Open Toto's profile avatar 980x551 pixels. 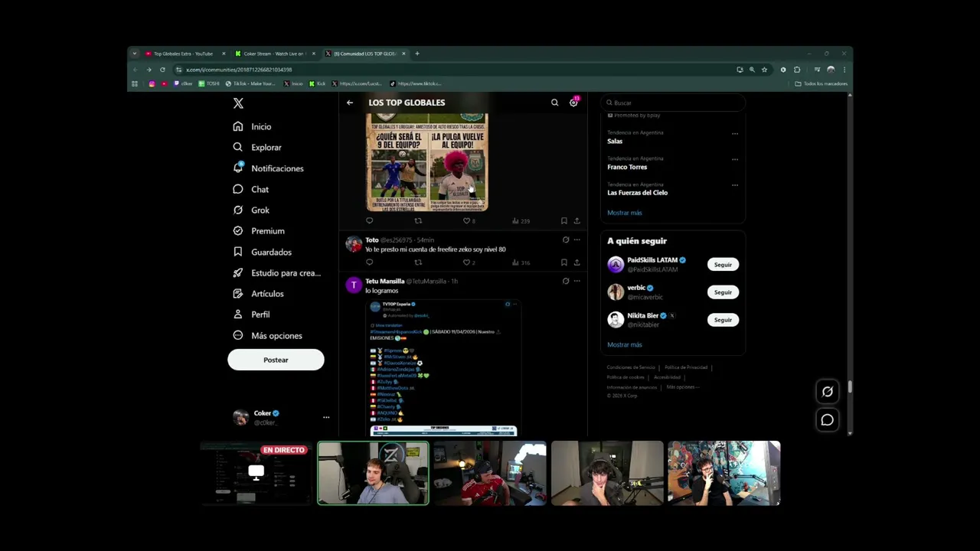[354, 244]
